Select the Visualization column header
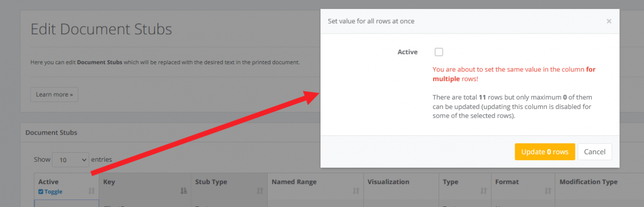The width and height of the screenshot is (644, 207). 388,182
